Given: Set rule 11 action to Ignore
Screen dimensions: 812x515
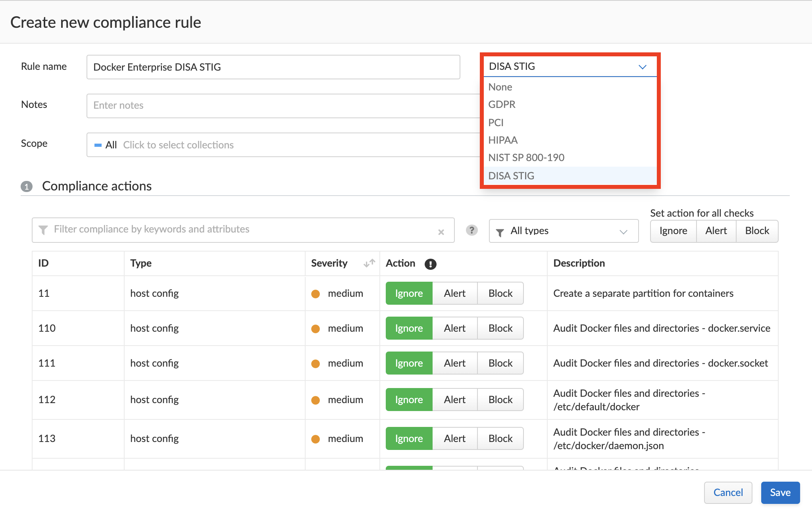Looking at the screenshot, I should pos(409,294).
